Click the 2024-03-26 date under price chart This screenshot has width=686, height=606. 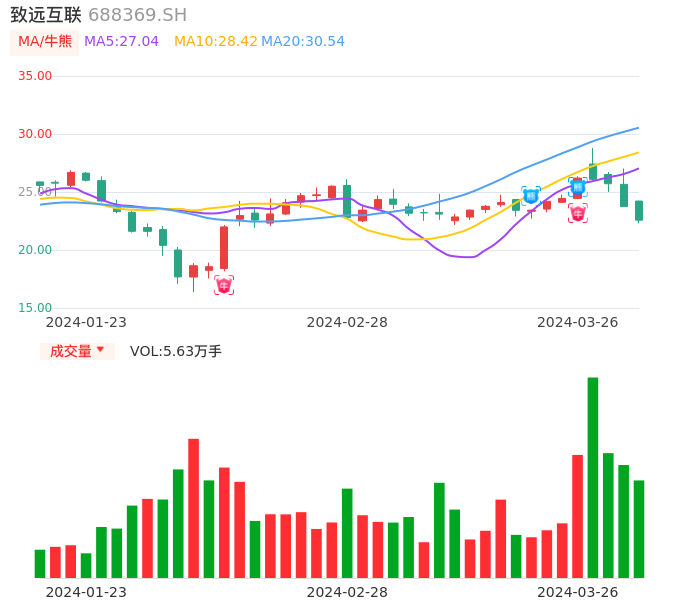click(x=578, y=322)
